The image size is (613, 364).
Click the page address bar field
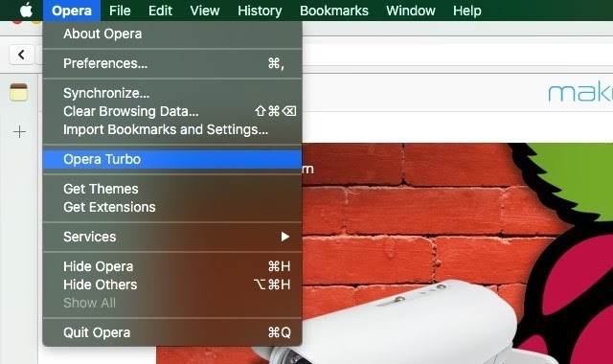[x=458, y=55]
